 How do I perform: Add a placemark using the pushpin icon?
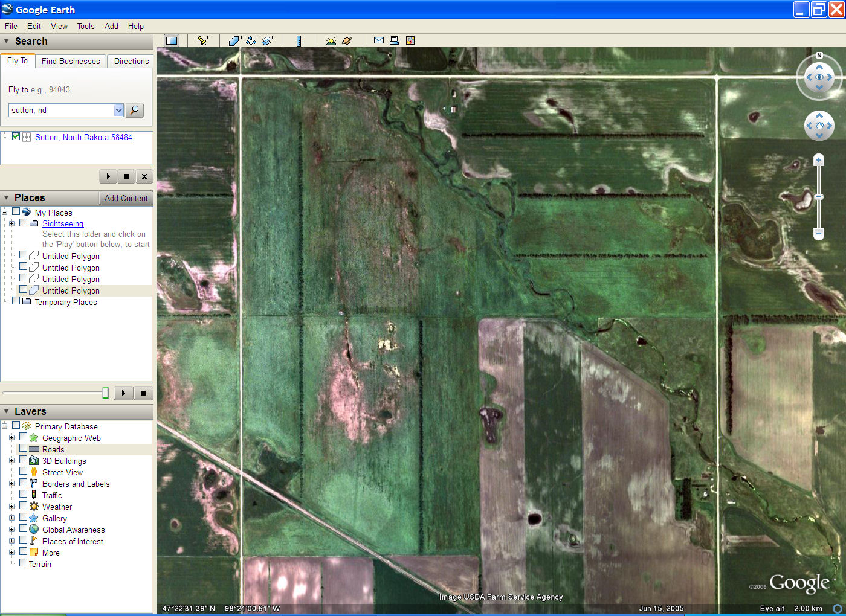(x=203, y=40)
